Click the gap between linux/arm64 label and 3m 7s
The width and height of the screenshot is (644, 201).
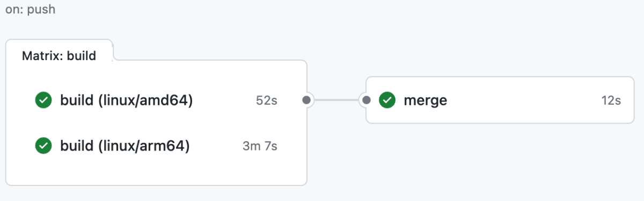(216, 145)
